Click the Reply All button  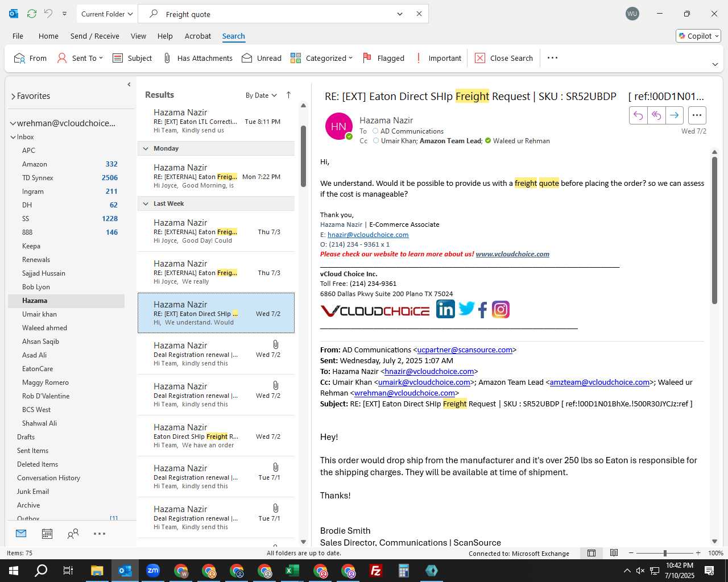point(656,115)
